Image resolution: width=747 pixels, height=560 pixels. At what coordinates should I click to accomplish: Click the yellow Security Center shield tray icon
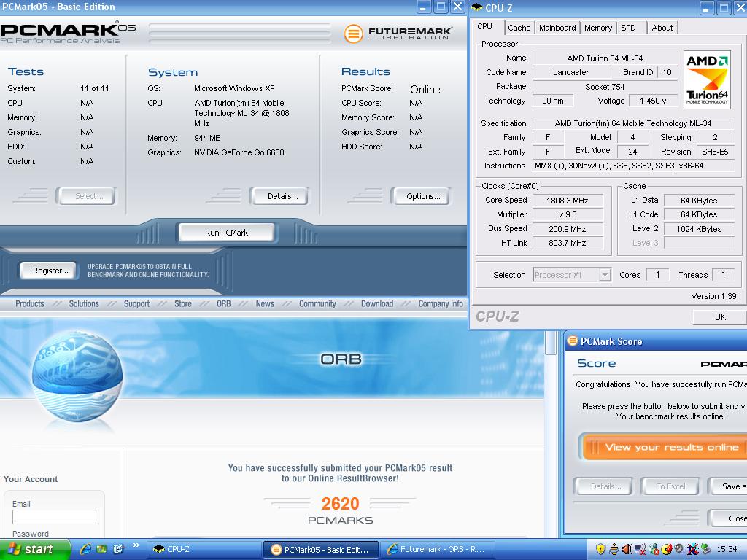601,549
